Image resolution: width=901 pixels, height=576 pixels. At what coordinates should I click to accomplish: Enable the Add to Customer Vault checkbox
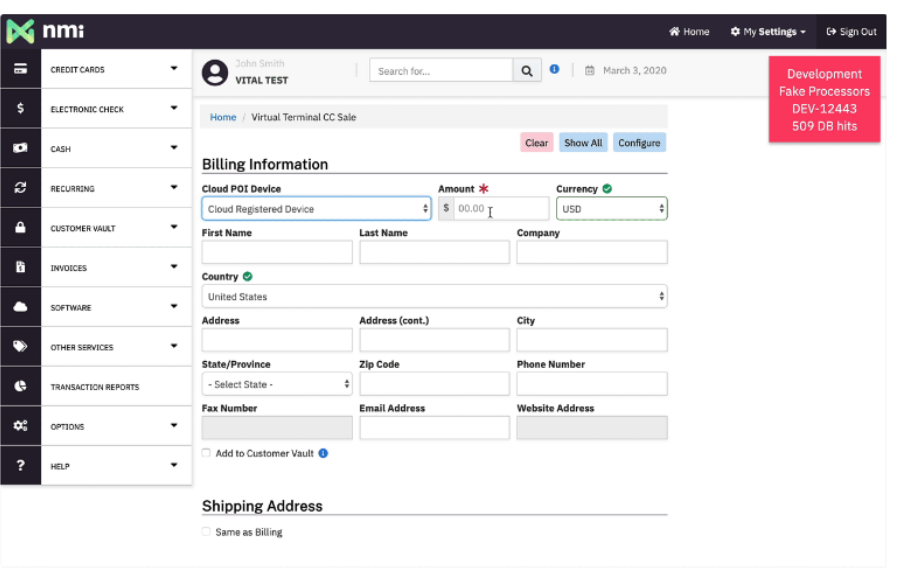coord(205,453)
